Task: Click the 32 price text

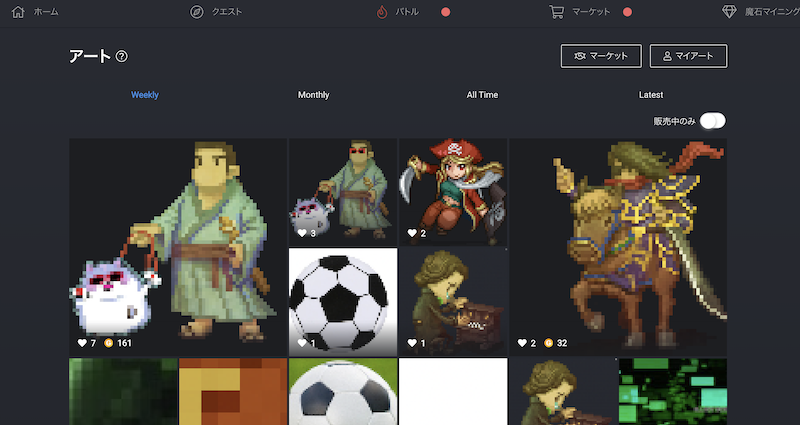Action: point(562,343)
